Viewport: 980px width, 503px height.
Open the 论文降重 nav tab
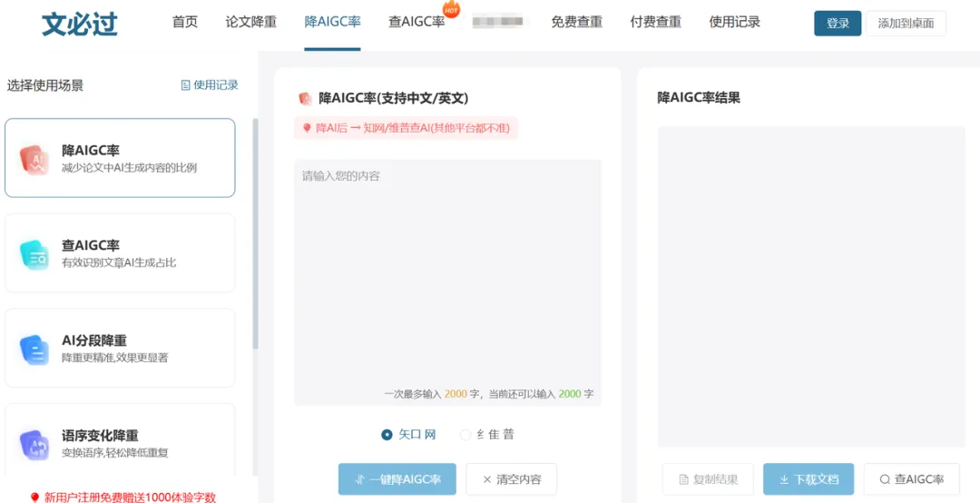(x=251, y=23)
